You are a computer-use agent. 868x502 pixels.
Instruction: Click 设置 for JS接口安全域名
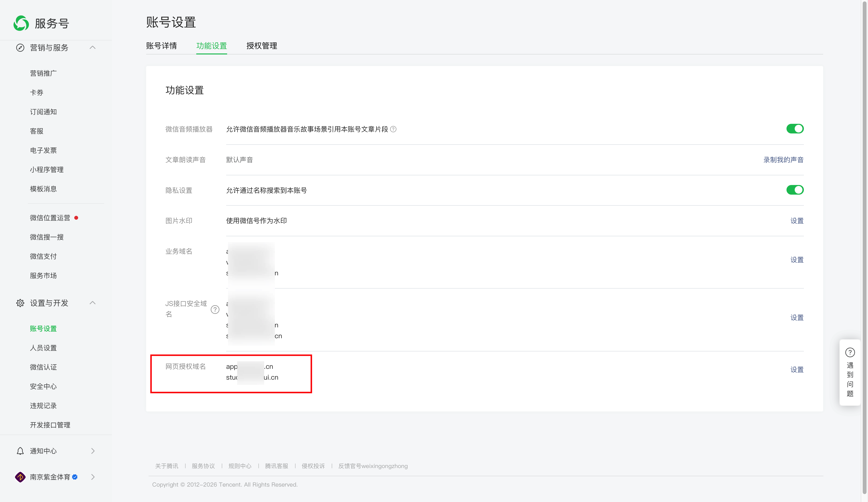797,317
